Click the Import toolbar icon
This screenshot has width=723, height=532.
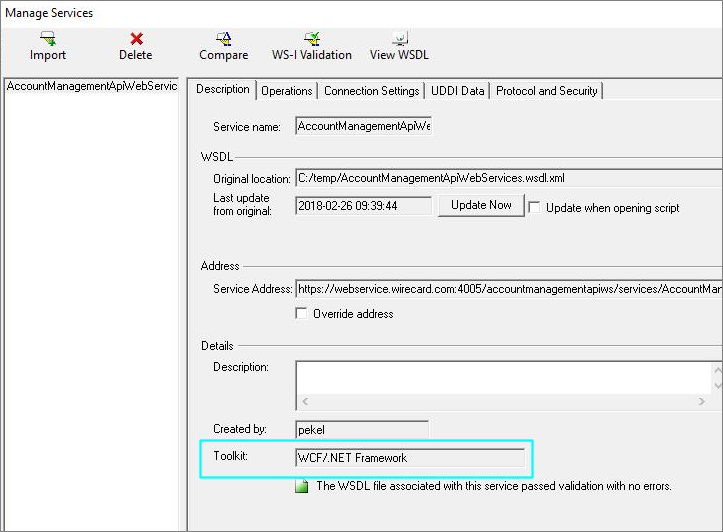tap(47, 39)
